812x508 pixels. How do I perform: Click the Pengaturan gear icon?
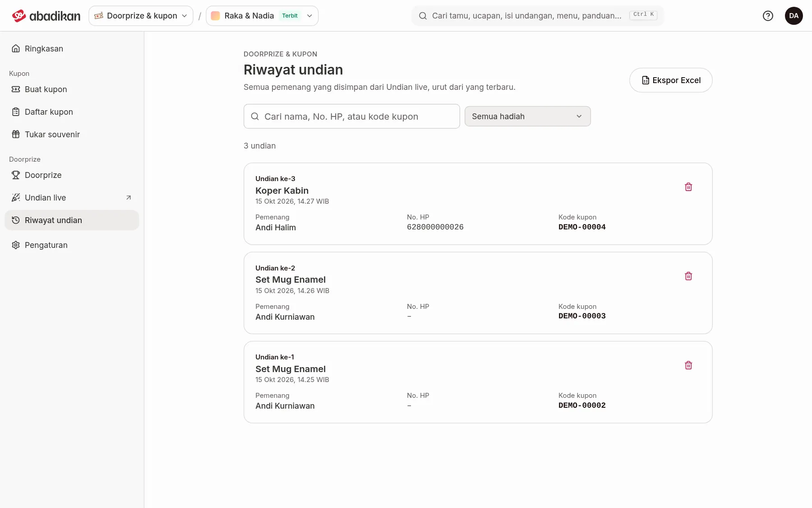(x=16, y=245)
